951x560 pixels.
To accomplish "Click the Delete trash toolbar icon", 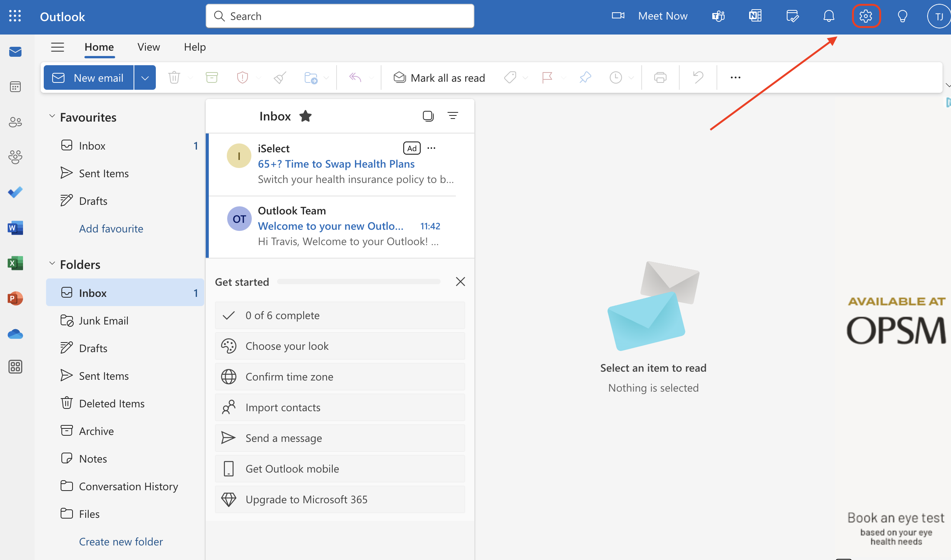I will 174,77.
